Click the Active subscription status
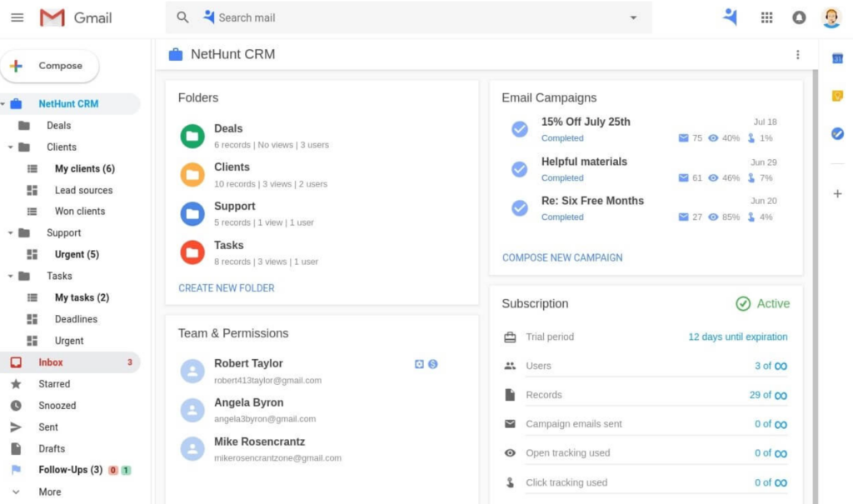This screenshot has width=853, height=504. pos(763,304)
